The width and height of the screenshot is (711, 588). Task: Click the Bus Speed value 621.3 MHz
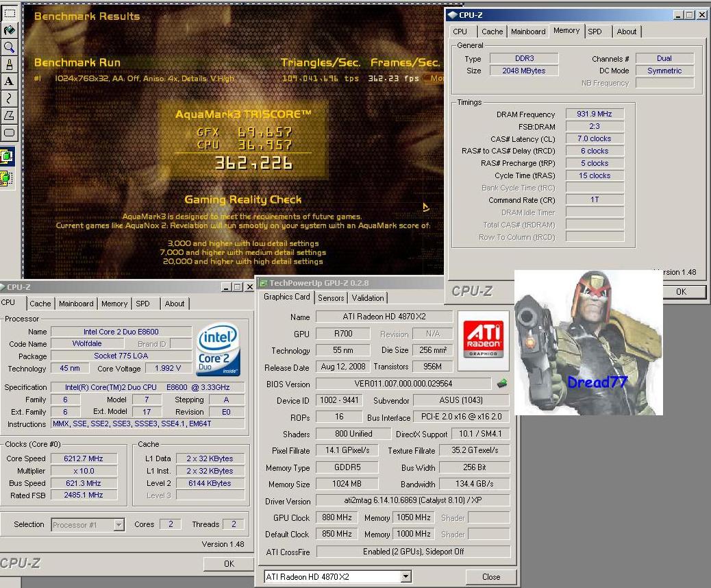click(84, 483)
